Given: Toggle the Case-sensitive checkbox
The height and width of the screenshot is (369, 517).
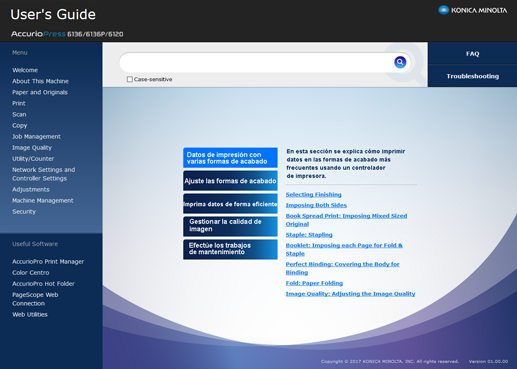Looking at the screenshot, I should pos(130,79).
